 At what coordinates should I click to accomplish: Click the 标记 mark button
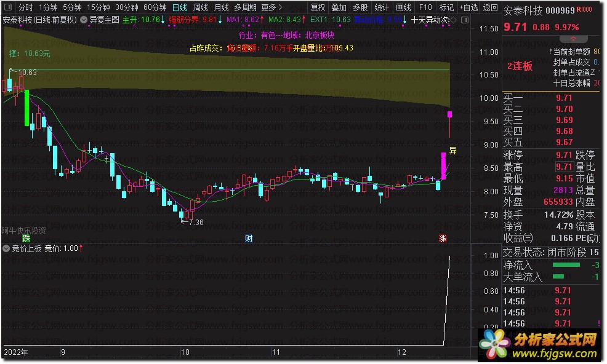coord(446,7)
